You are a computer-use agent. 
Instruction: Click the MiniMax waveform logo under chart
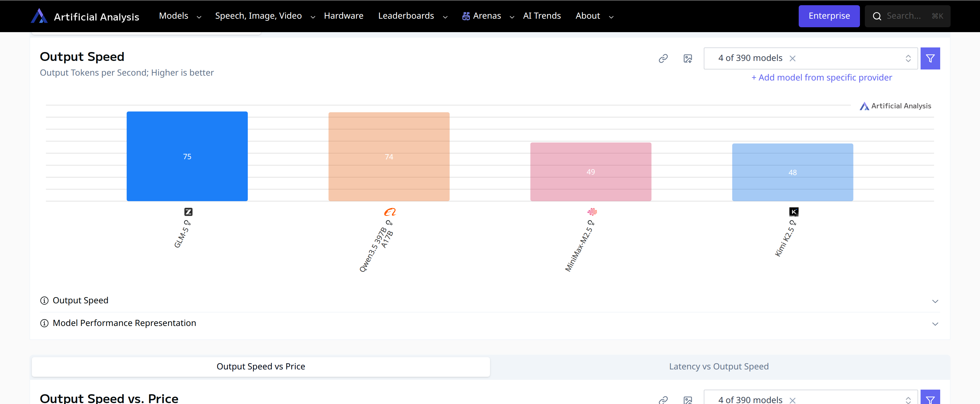(x=592, y=212)
